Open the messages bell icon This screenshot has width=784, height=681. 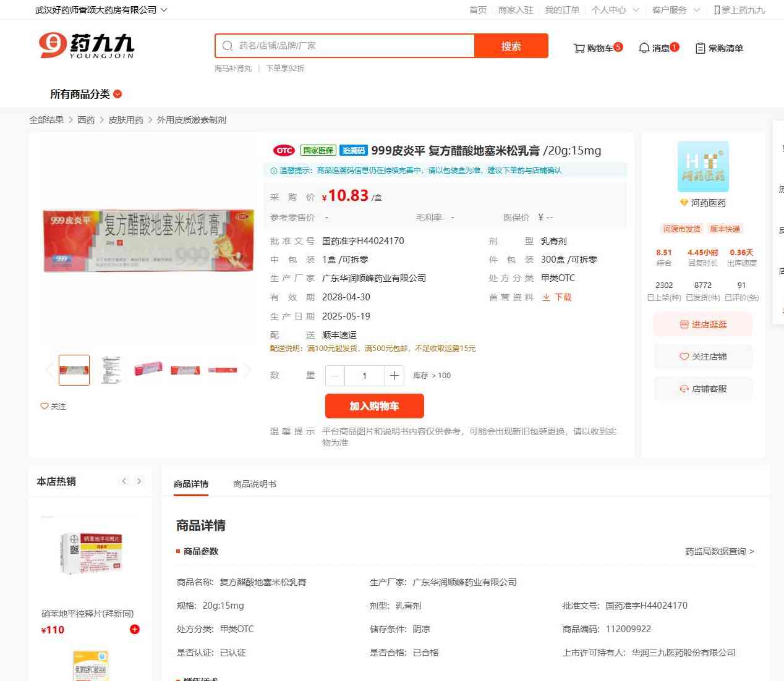644,48
